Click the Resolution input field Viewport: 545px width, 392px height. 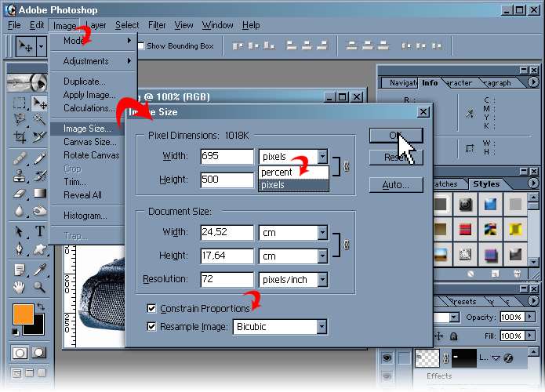(x=227, y=279)
